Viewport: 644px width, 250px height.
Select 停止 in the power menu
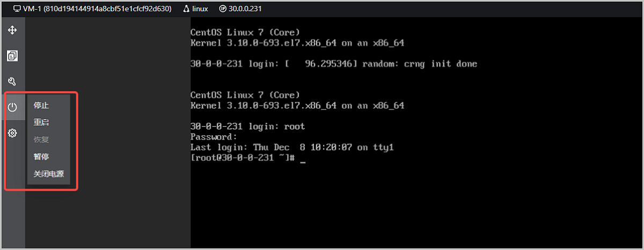(x=41, y=105)
